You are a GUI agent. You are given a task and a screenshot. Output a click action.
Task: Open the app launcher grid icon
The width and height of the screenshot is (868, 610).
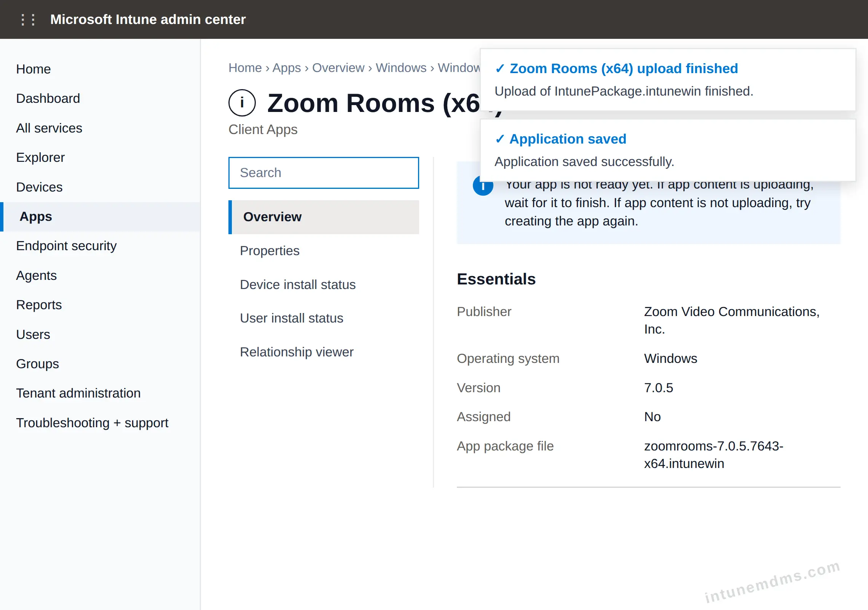click(x=28, y=19)
